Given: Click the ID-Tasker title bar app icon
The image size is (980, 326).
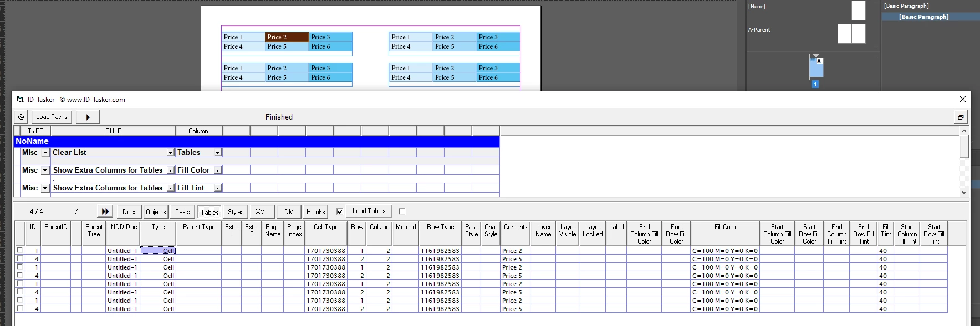Looking at the screenshot, I should click(x=21, y=100).
